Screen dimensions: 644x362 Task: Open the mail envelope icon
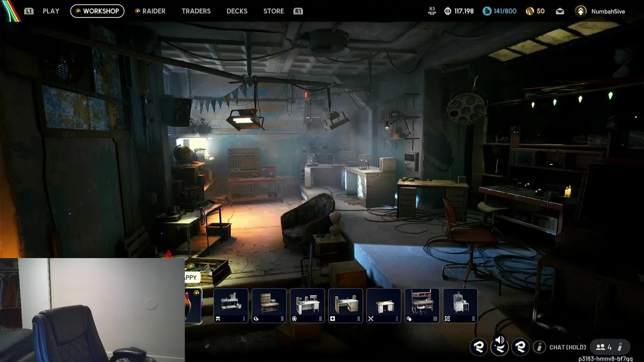click(x=560, y=11)
